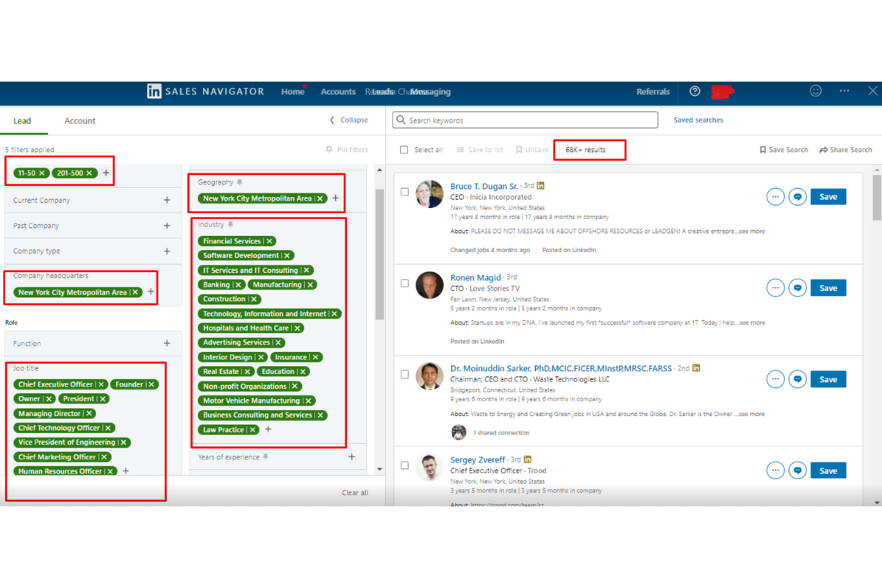The height and width of the screenshot is (588, 882).
Task: Click the pin icon next to Geography
Action: click(240, 182)
